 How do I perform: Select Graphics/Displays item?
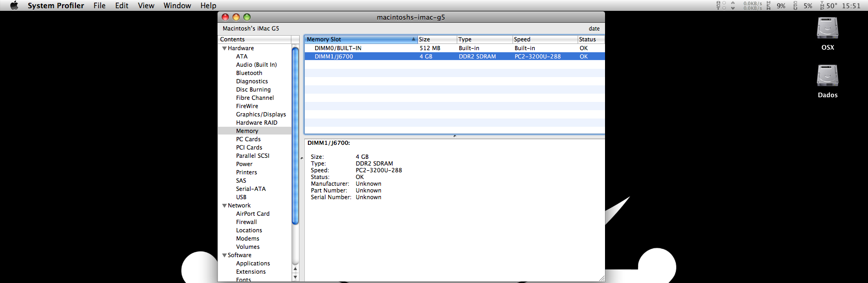(x=261, y=114)
